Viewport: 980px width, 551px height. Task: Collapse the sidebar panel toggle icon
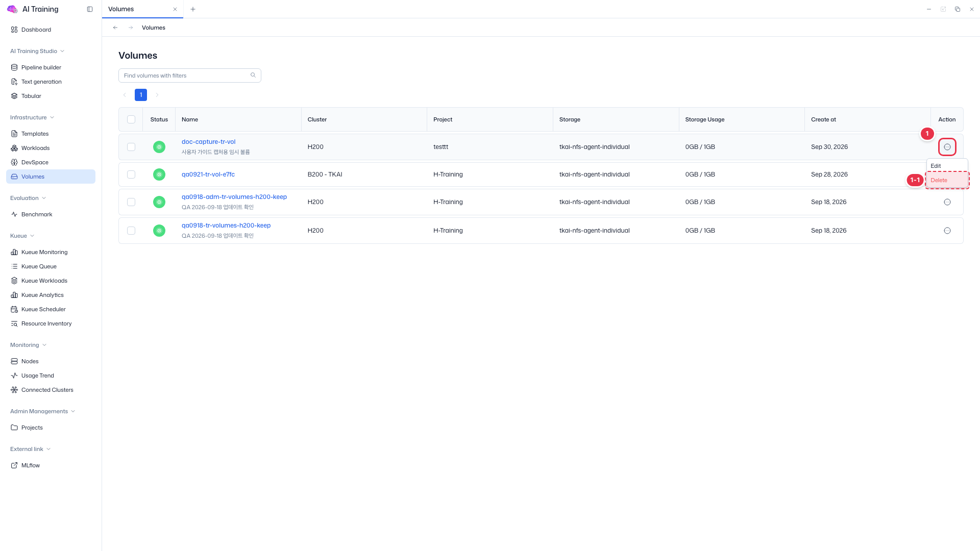90,9
